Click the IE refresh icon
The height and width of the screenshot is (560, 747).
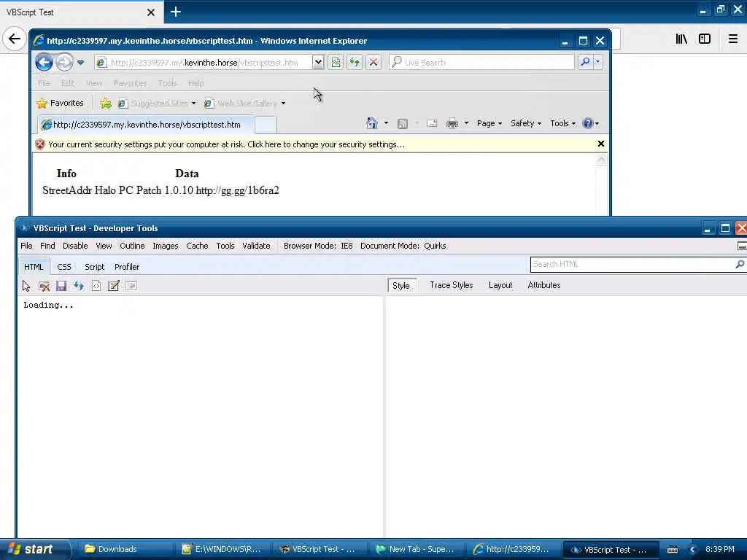(355, 63)
